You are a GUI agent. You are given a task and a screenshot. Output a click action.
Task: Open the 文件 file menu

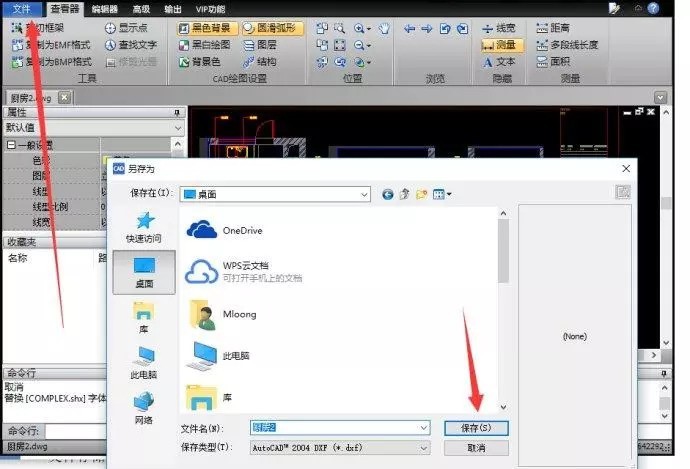(x=22, y=8)
